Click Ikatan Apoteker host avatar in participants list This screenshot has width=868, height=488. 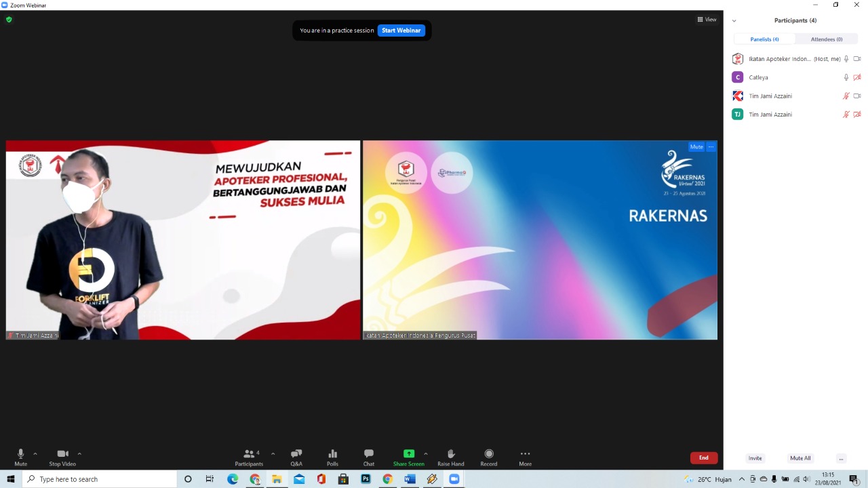coord(738,59)
